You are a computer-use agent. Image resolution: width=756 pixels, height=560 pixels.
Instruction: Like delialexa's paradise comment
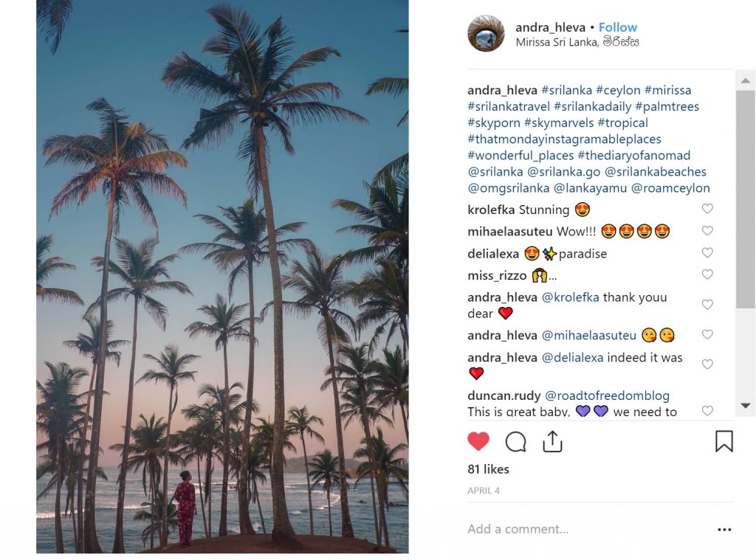(707, 253)
